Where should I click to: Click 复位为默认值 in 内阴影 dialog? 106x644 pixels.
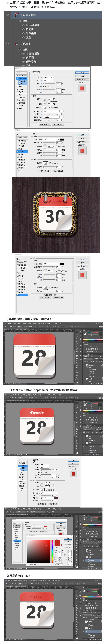pyautogui.click(x=58, y=171)
